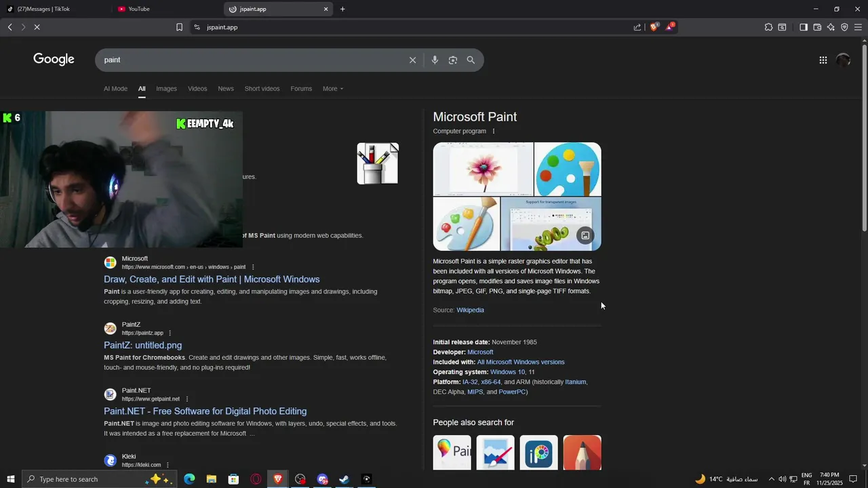Close the jspaint.app browser tab
The image size is (868, 488).
325,9
